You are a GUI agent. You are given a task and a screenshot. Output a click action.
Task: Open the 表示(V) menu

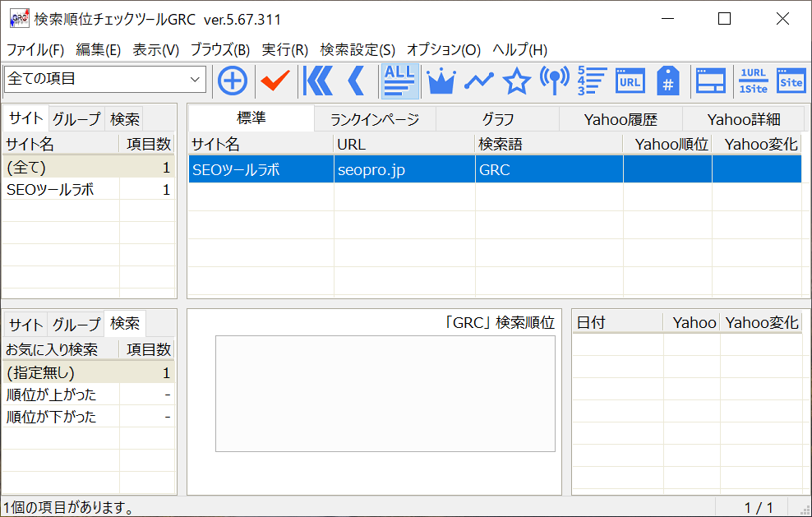pos(155,50)
